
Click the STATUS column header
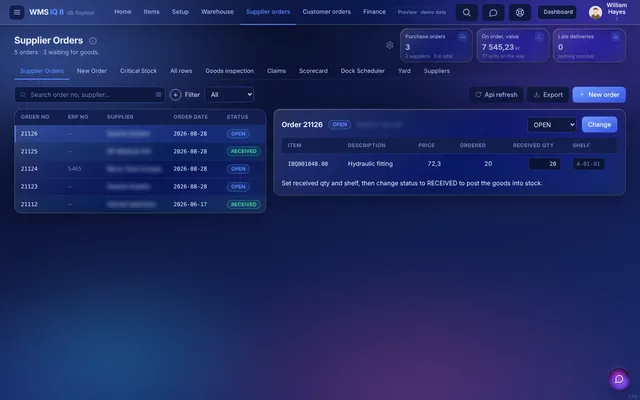pos(238,117)
